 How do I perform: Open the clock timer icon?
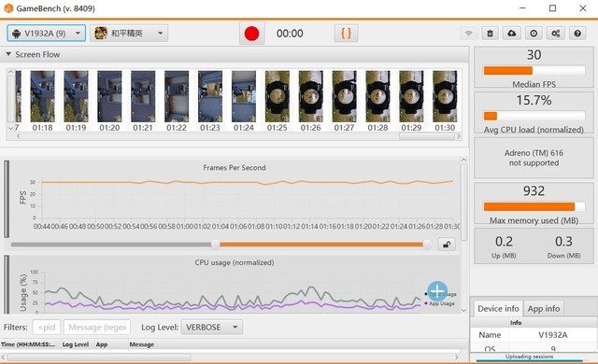[534, 34]
